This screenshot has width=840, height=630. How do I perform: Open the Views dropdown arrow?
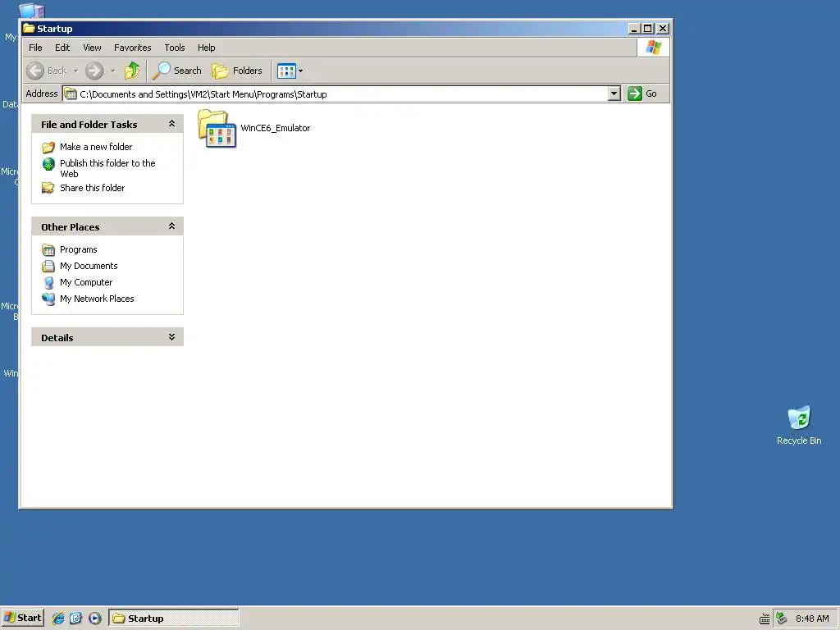pos(300,71)
